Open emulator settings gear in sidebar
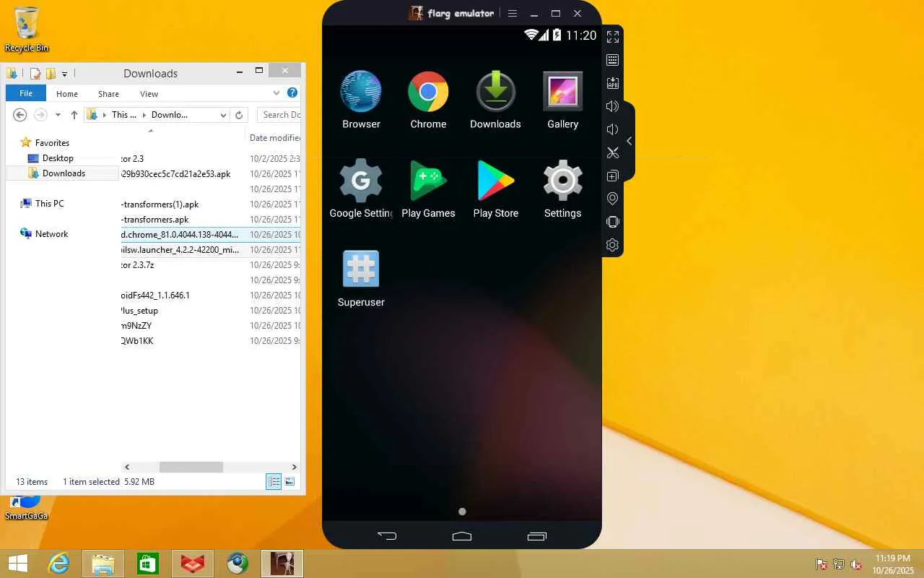 [x=612, y=245]
